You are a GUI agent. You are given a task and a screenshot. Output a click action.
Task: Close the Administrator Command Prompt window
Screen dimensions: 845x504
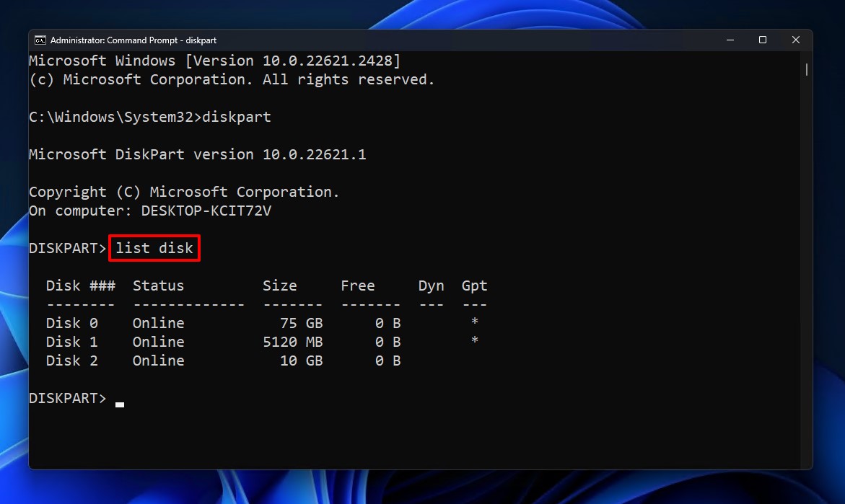point(795,40)
